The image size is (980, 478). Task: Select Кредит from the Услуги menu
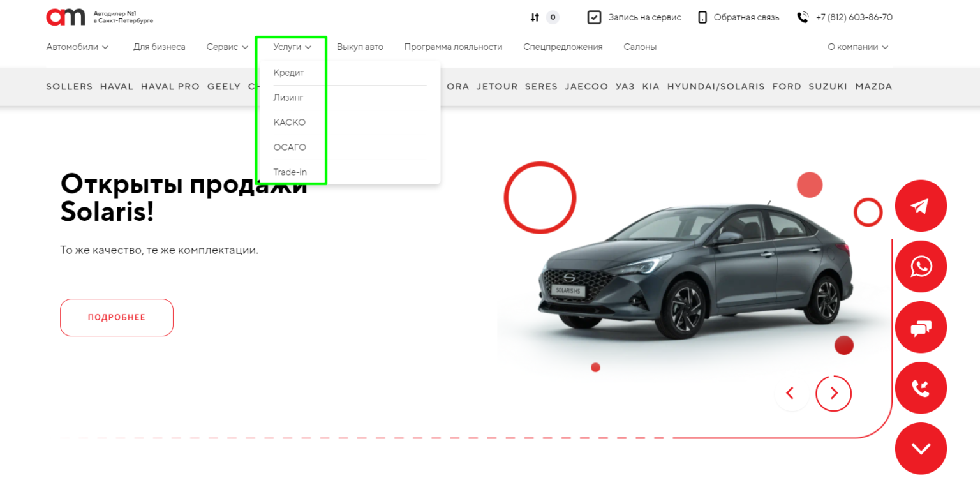pos(289,73)
